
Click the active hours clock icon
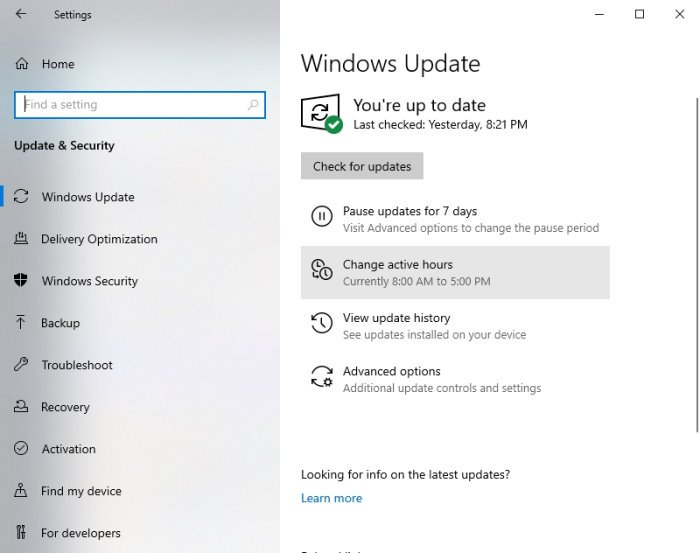322,270
